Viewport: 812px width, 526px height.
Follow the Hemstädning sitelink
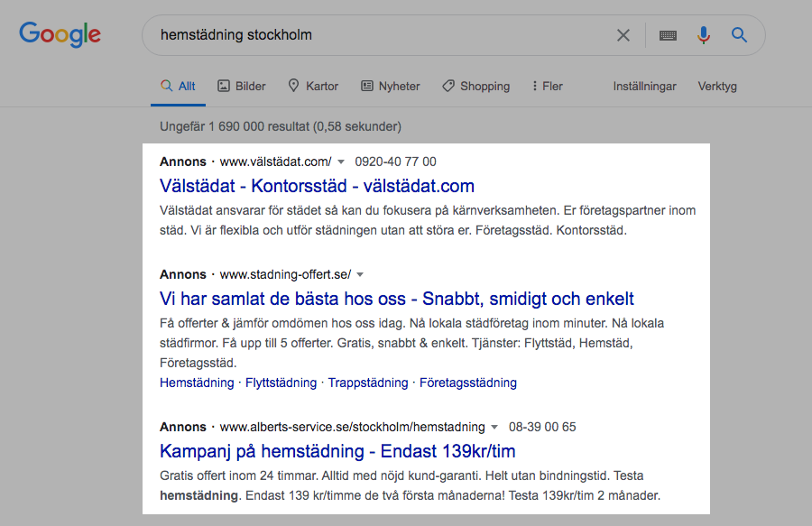click(197, 383)
